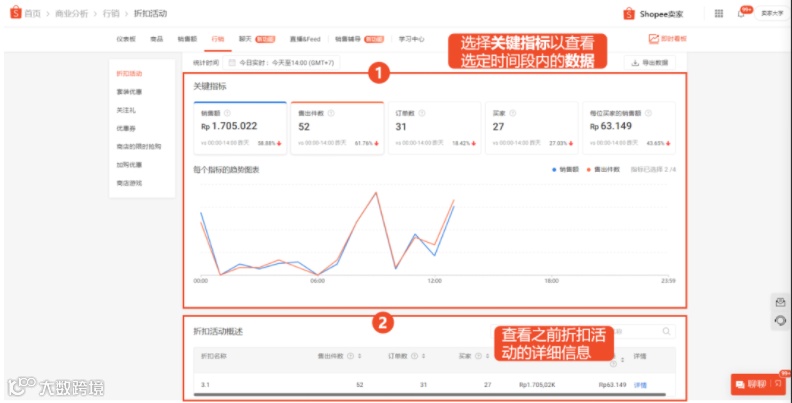Click the 即时看板 chart icon
The height and width of the screenshot is (403, 792).
coord(654,39)
